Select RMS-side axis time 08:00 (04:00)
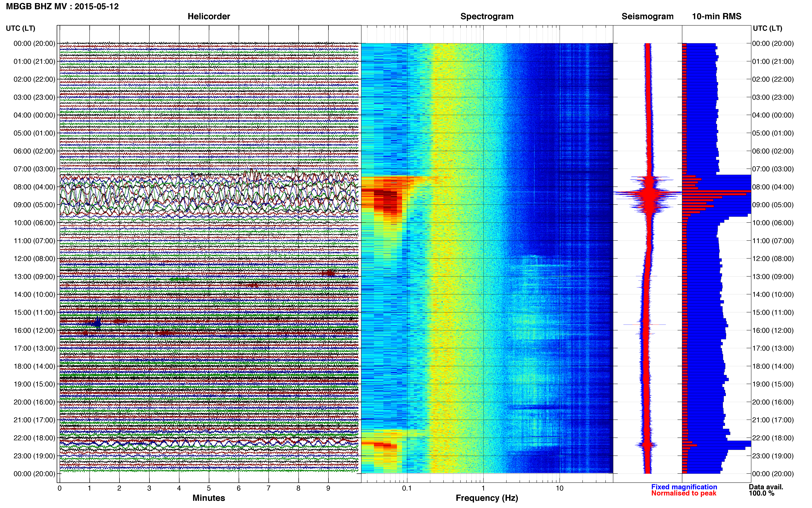 (x=773, y=187)
